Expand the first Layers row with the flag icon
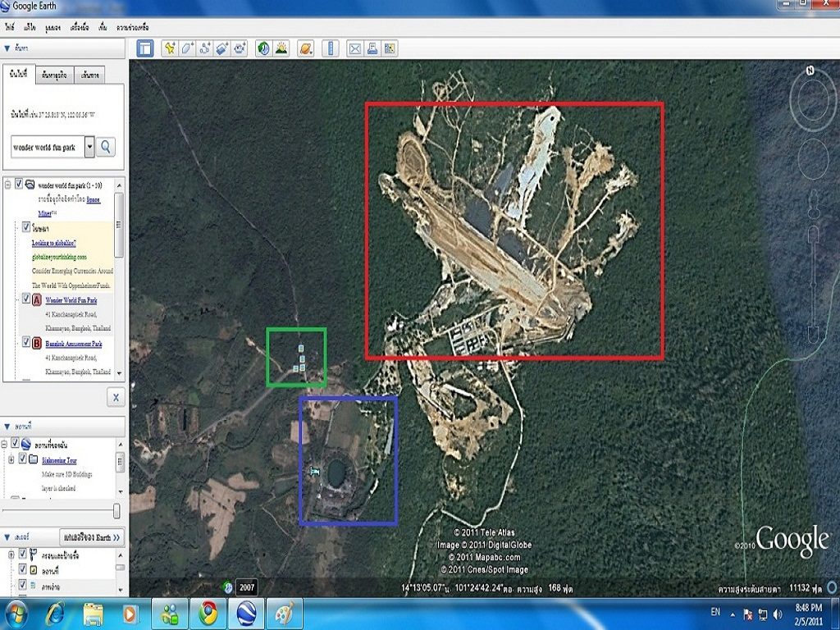This screenshot has width=840, height=630. (x=11, y=554)
